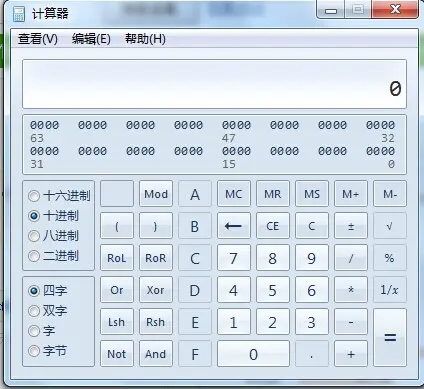Viewport: 424px width, 389px height.
Task: Click the plus-minus sign button
Action: click(x=351, y=226)
